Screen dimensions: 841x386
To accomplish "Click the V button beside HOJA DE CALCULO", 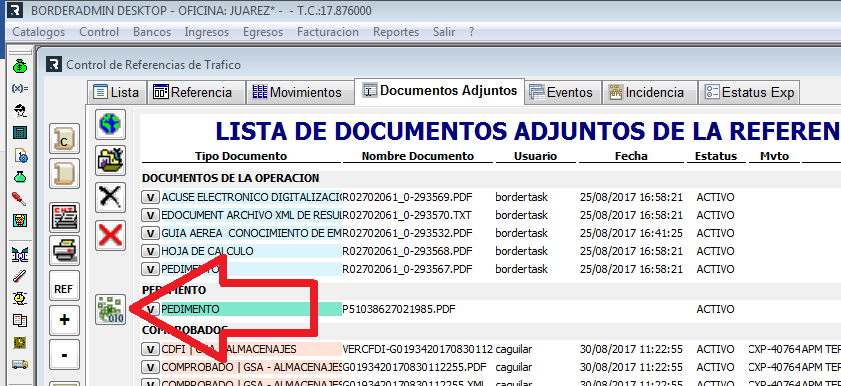I will point(150,251).
